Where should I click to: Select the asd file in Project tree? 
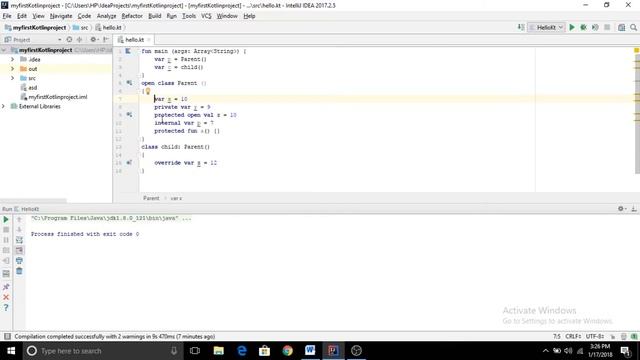click(29, 87)
